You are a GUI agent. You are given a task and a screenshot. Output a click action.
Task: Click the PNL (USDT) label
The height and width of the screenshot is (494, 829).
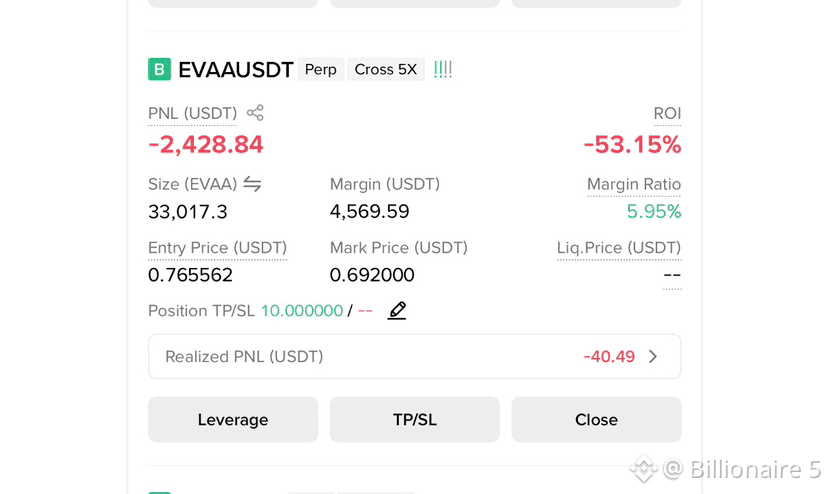tap(192, 113)
